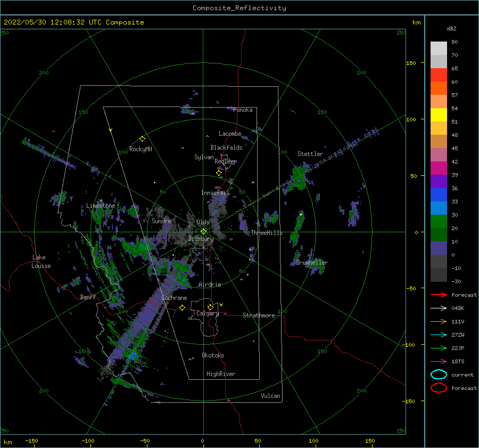Click the Lake Louise label
479x448 pixels.
tap(41, 262)
